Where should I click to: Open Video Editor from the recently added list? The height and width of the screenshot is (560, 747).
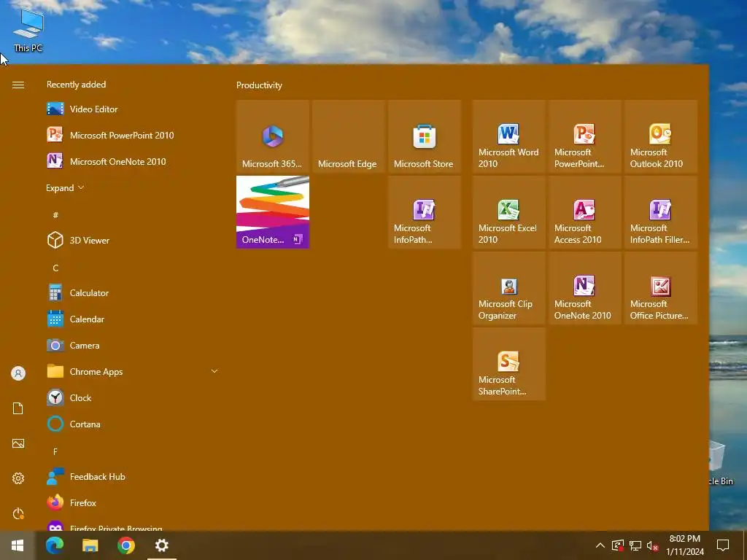131,109
